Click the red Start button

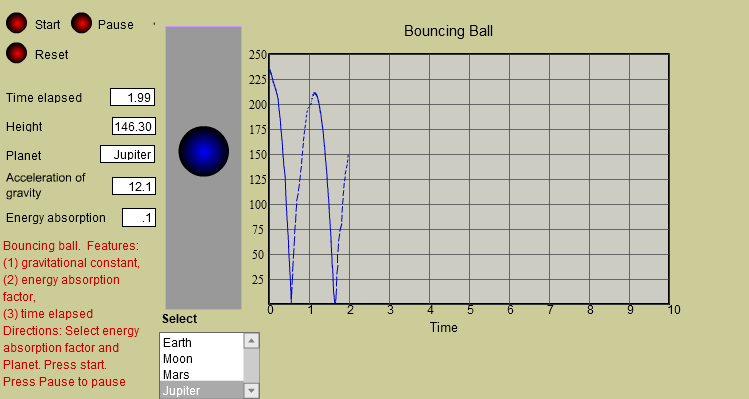pos(16,23)
